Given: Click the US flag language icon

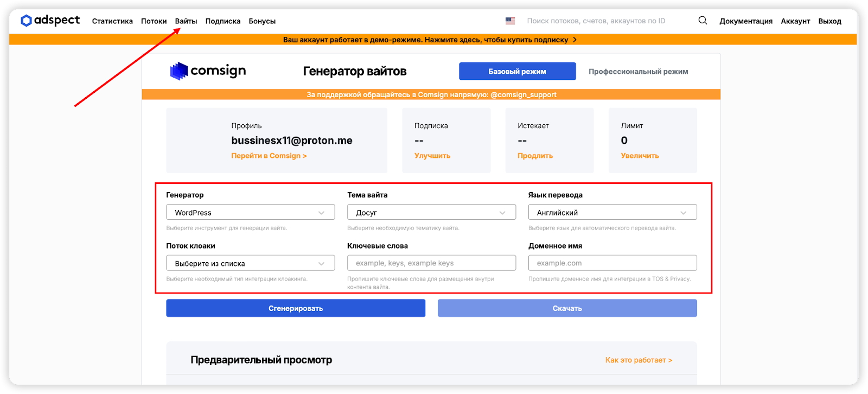Looking at the screenshot, I should click(510, 21).
